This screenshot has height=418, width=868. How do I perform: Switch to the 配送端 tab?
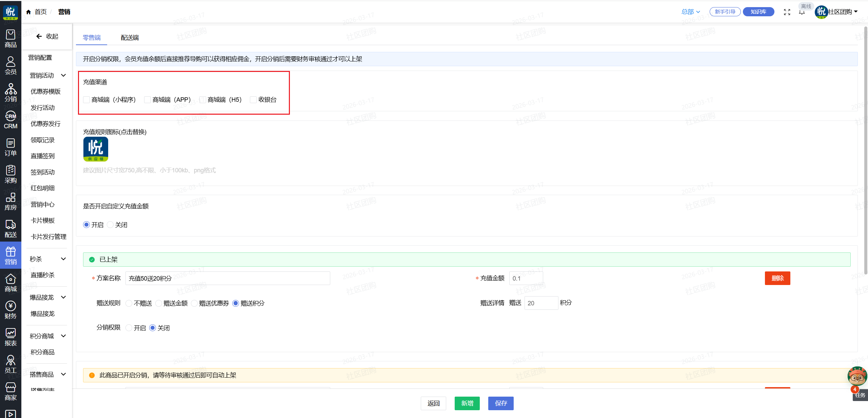[x=130, y=38]
